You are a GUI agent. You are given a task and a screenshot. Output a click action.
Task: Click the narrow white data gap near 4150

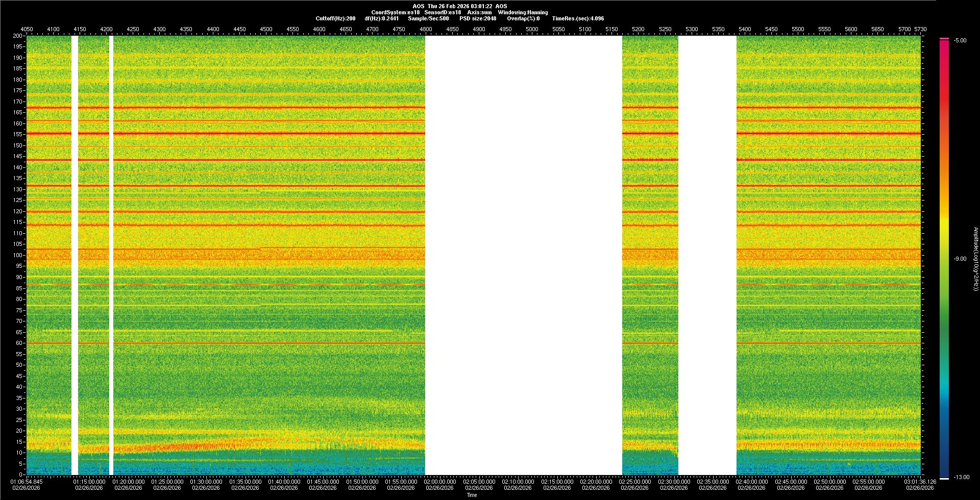[75, 255]
